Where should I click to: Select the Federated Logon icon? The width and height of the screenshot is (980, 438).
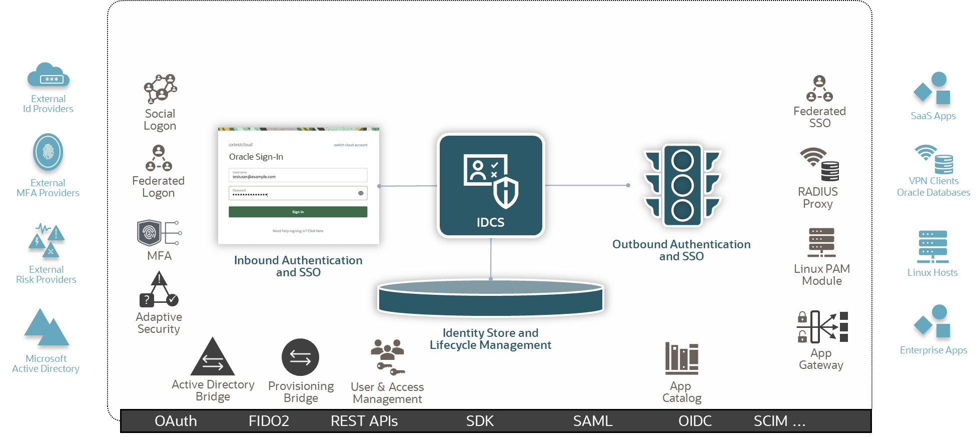[x=159, y=158]
